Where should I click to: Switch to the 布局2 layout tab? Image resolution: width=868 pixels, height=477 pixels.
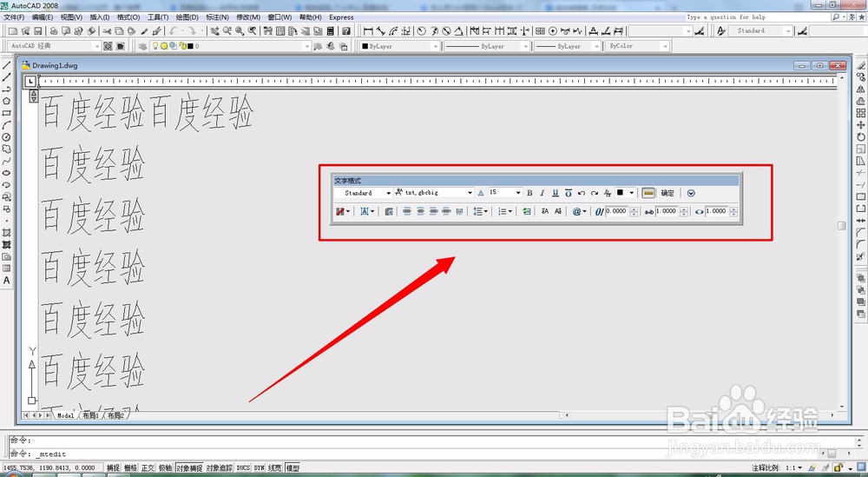coord(115,415)
